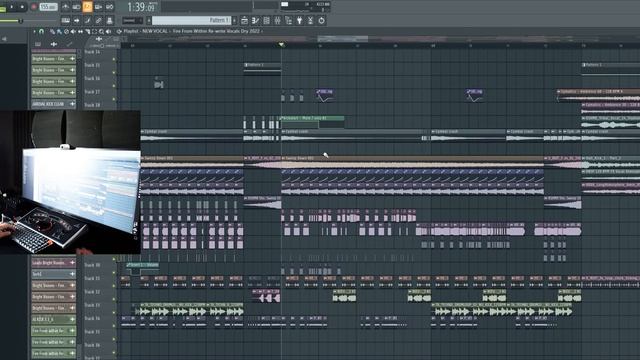640x360 pixels.
Task: Toggle the playlist snap magnet icon
Action: [41, 31]
